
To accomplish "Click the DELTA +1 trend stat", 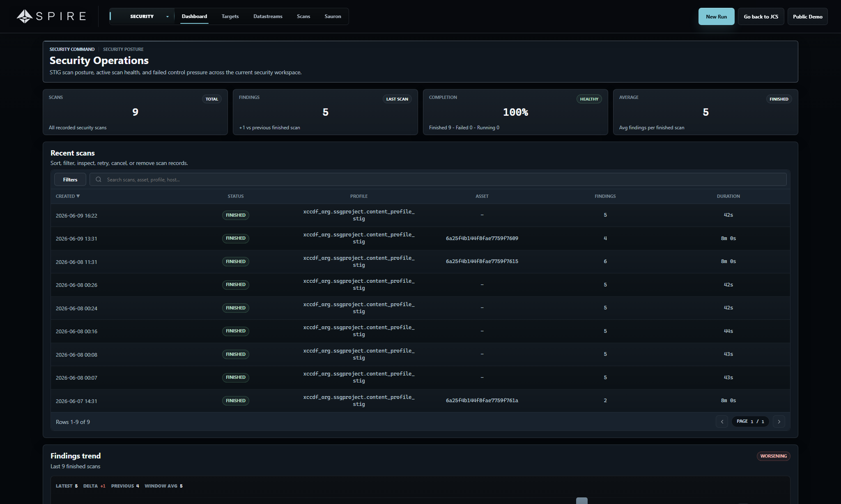I will pyautogui.click(x=94, y=486).
